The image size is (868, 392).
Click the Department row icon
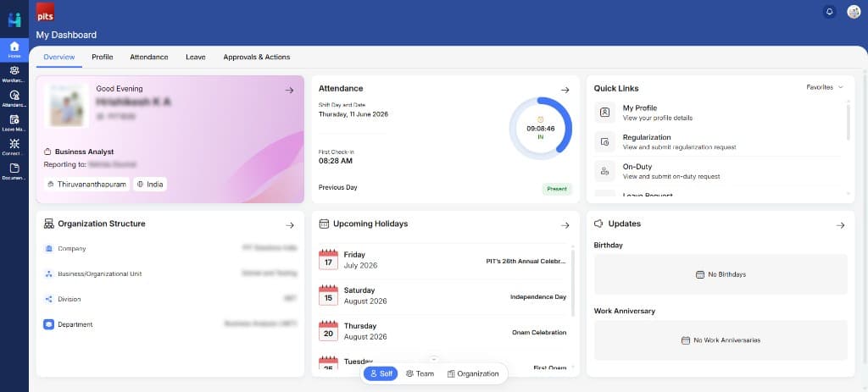(x=48, y=324)
